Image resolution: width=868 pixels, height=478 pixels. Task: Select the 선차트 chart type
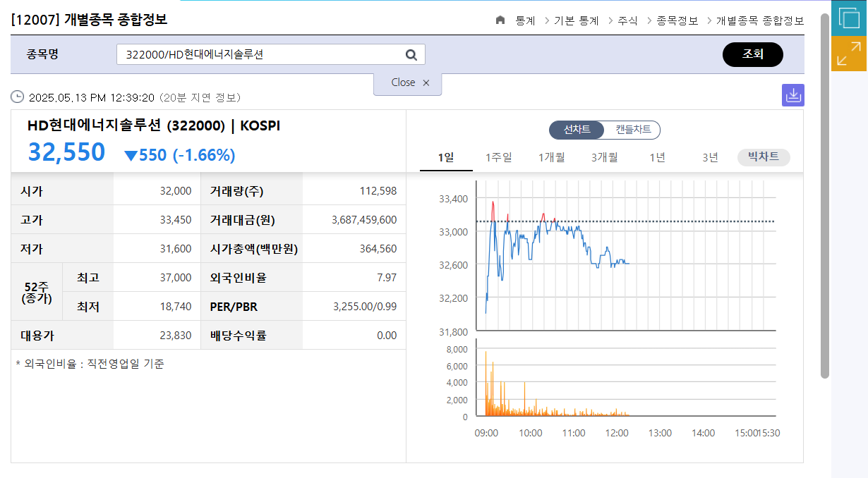click(576, 130)
